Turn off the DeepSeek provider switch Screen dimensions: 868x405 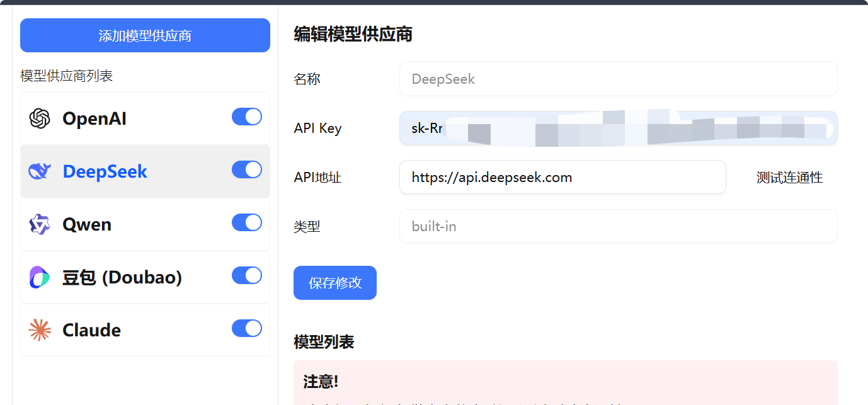(x=246, y=170)
